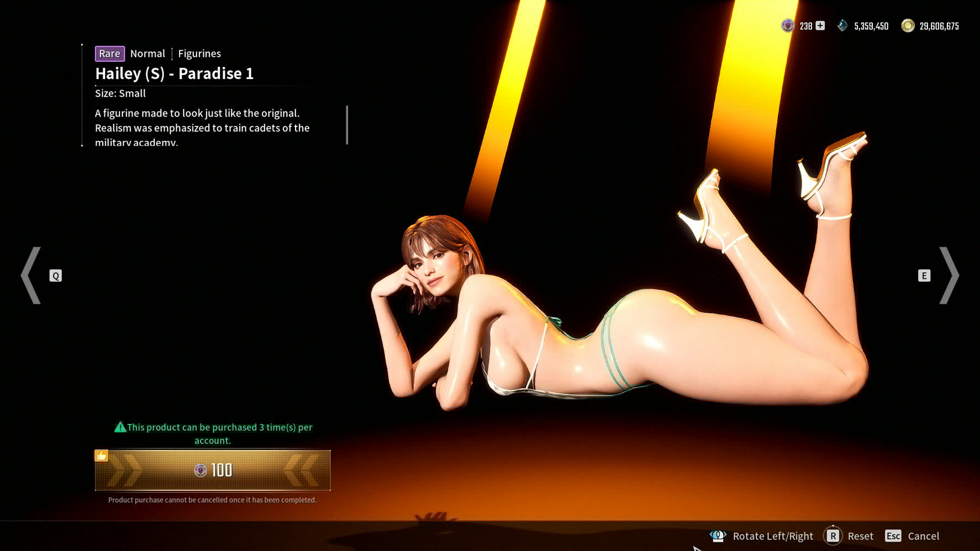Click the purple premium currency icon
Image resolution: width=980 pixels, height=551 pixels.
pos(788,26)
